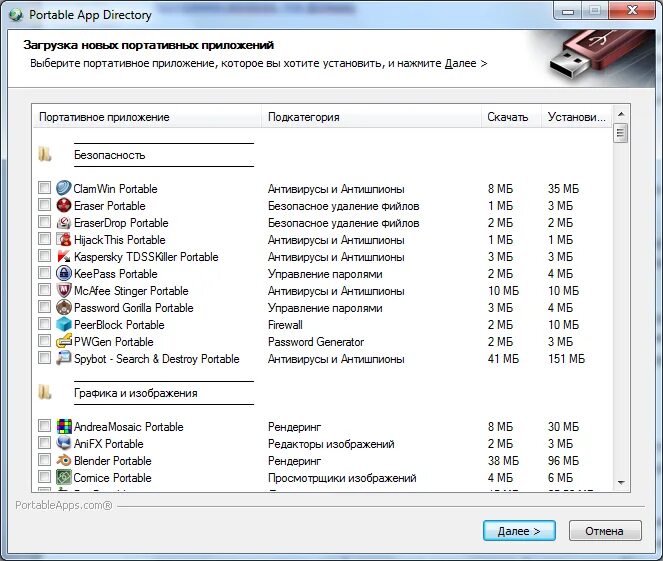Click the Password Generator subcategory text

[x=316, y=342]
